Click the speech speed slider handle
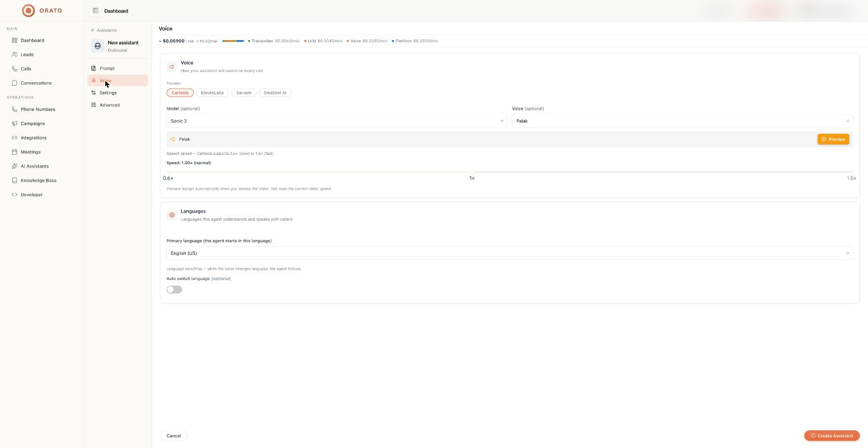Screen dimensions: 868x448 coord(472,172)
